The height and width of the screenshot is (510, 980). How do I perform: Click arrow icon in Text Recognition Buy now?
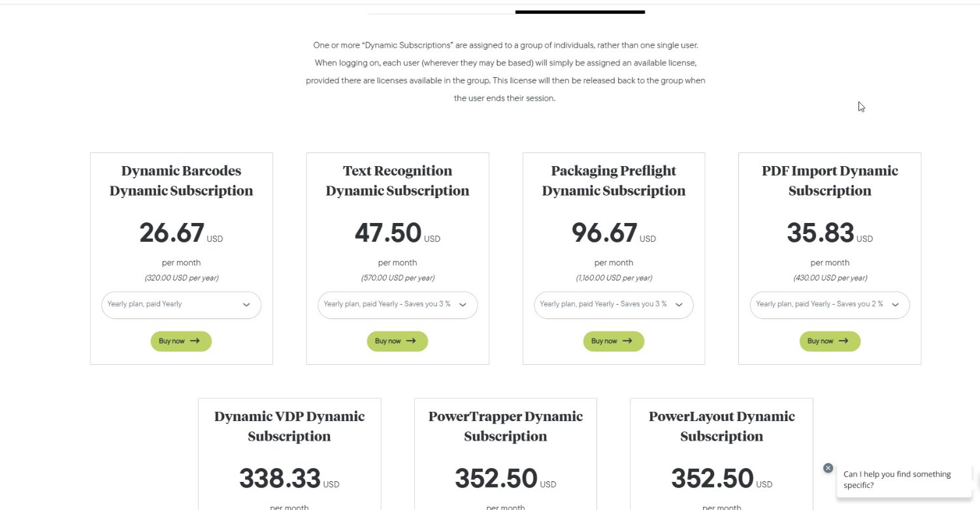point(411,341)
